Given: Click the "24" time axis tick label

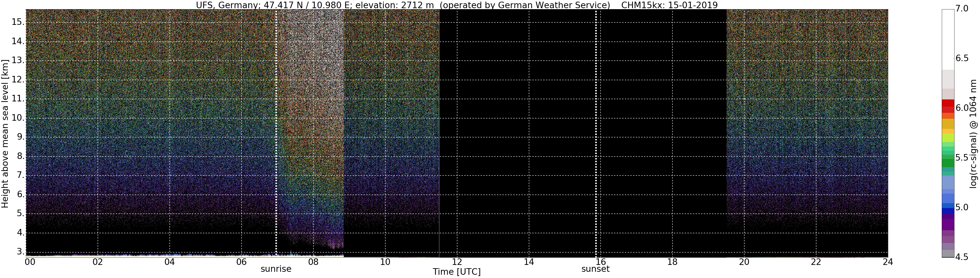Looking at the screenshot, I should click(888, 262).
